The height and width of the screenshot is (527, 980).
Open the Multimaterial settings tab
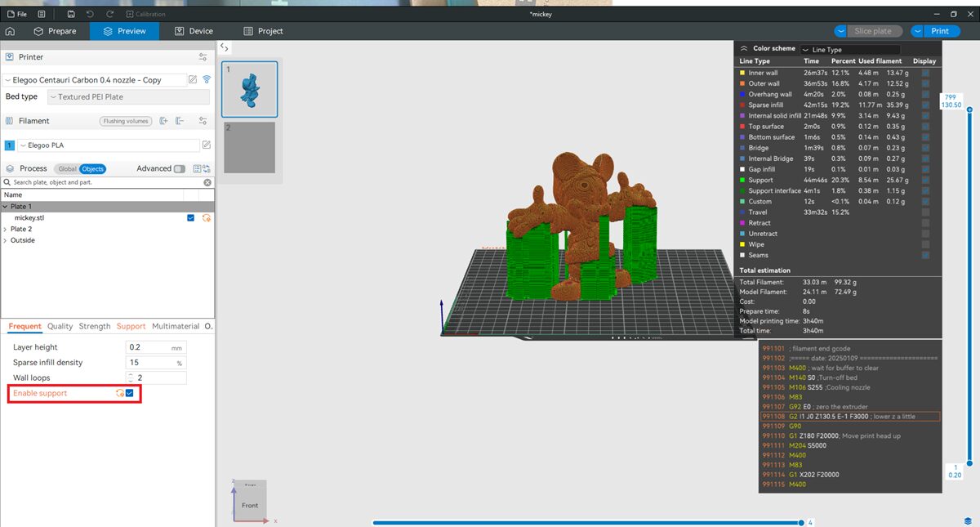click(x=176, y=326)
